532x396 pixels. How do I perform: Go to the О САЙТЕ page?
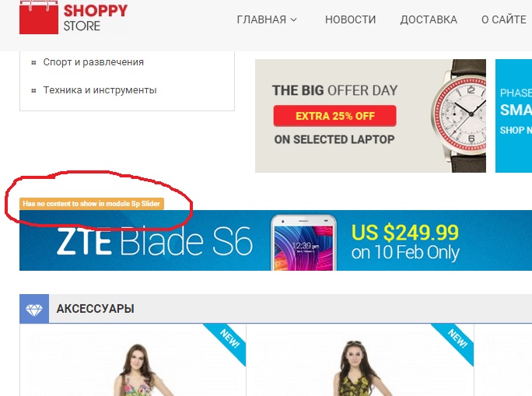pos(504,19)
